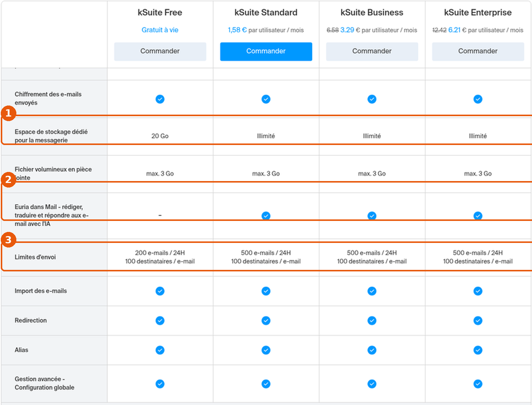Click the "Import des e-mails" row label

(x=41, y=291)
